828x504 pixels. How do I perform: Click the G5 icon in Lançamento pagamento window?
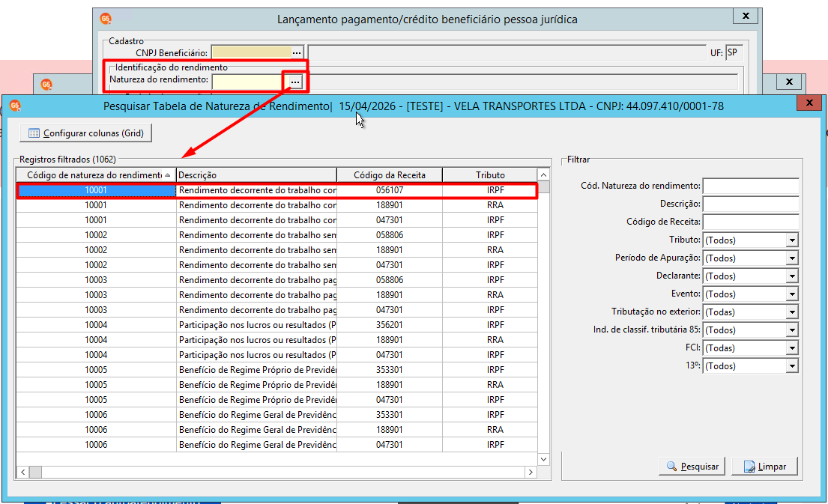tap(106, 19)
